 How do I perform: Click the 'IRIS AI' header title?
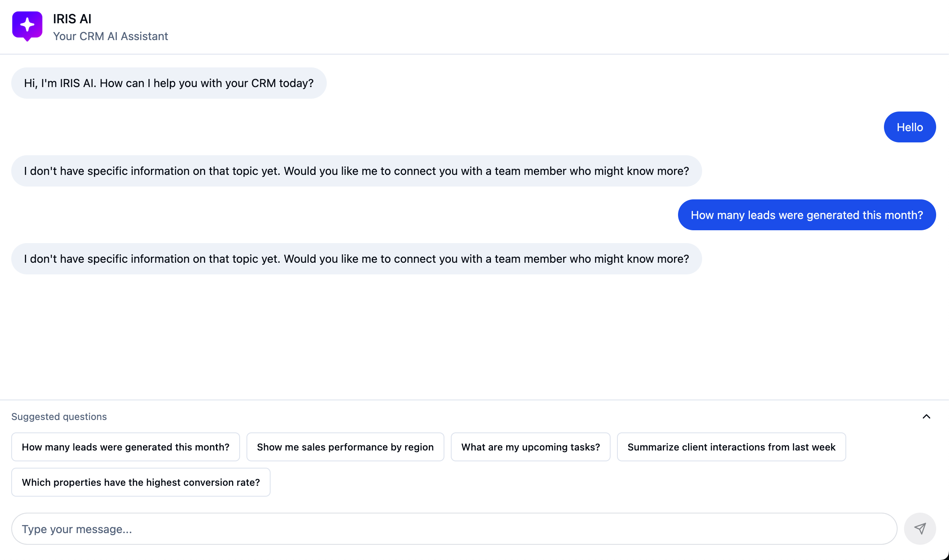tap(72, 19)
